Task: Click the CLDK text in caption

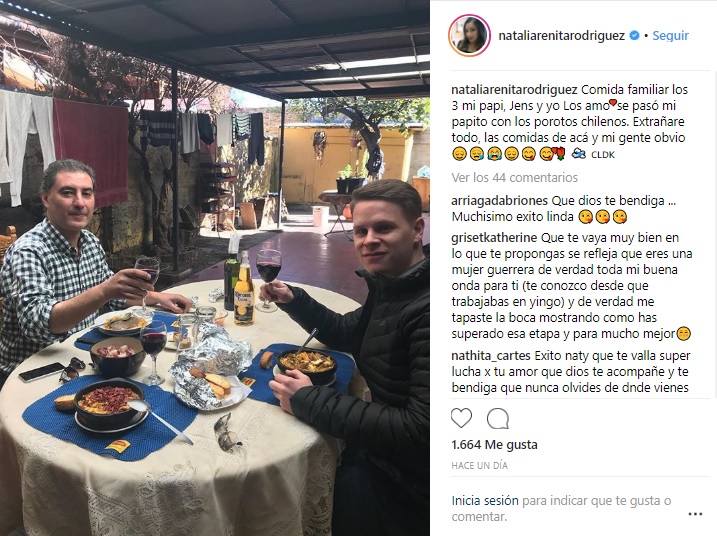Action: (x=603, y=155)
